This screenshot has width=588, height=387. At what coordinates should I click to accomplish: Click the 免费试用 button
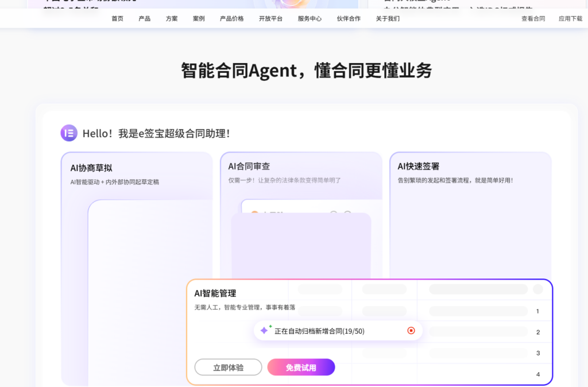point(301,367)
